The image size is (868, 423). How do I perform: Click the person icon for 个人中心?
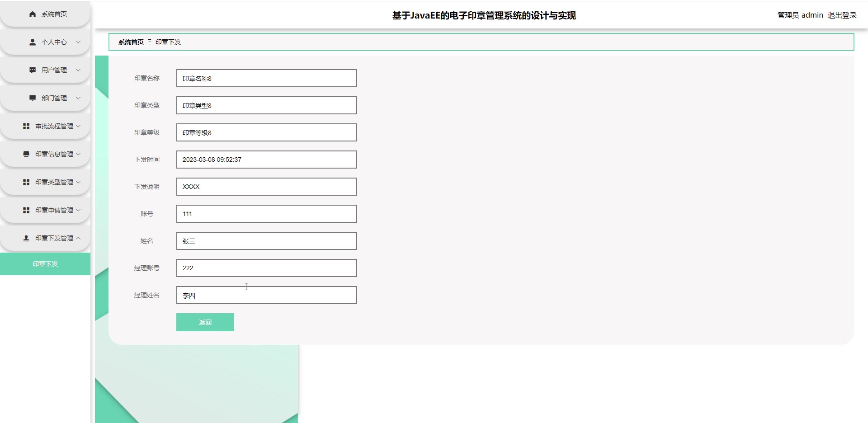click(33, 42)
